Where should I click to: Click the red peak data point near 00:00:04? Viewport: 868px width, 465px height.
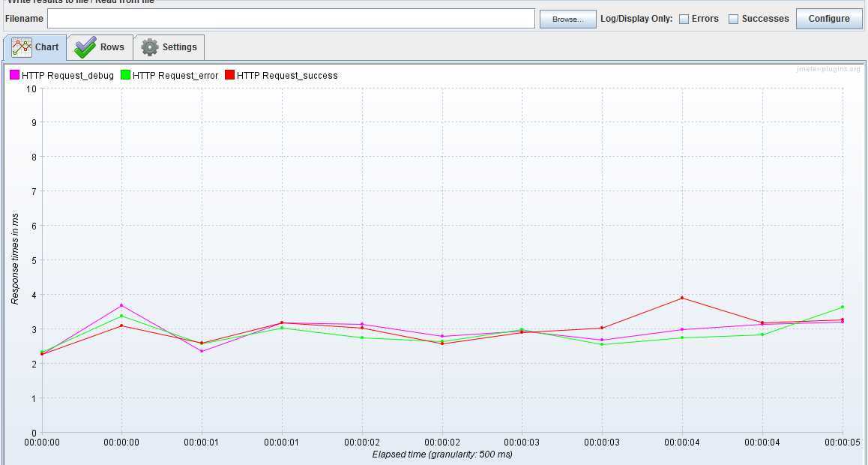(x=682, y=298)
